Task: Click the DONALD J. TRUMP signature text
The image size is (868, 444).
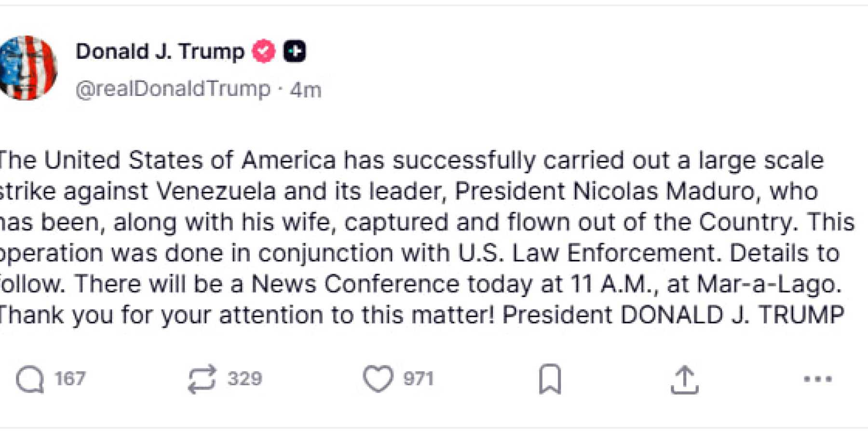Action: [x=732, y=315]
